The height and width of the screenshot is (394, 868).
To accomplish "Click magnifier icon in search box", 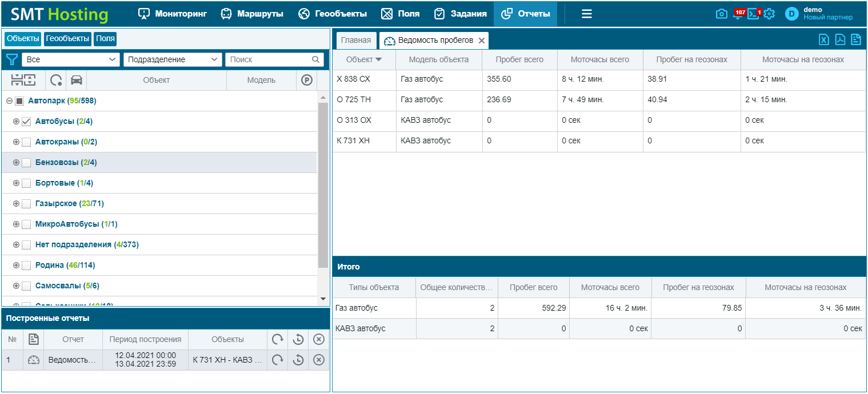I will pos(316,59).
